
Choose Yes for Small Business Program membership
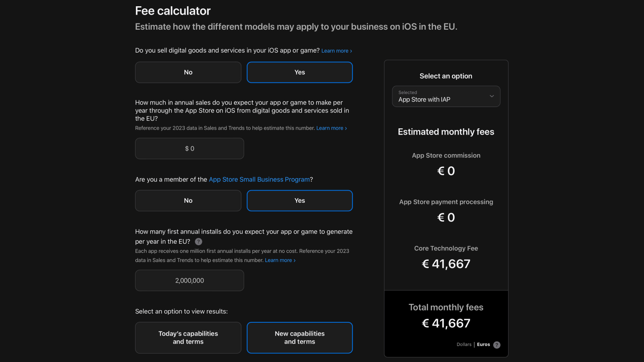pos(299,201)
